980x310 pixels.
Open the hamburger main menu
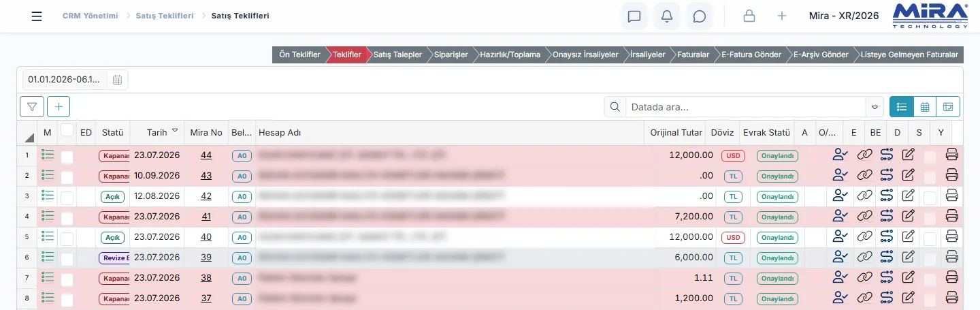37,16
